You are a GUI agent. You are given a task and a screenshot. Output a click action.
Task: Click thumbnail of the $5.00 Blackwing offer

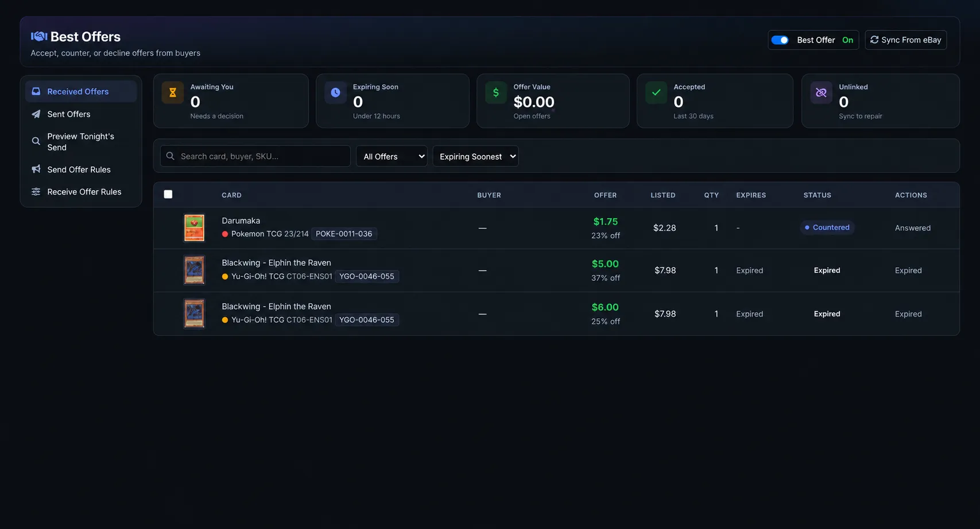tap(194, 270)
